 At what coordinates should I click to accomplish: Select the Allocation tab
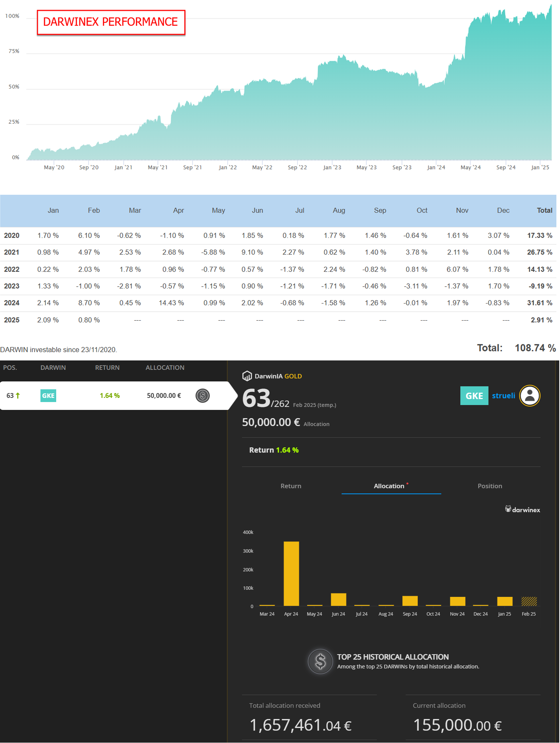tap(389, 486)
